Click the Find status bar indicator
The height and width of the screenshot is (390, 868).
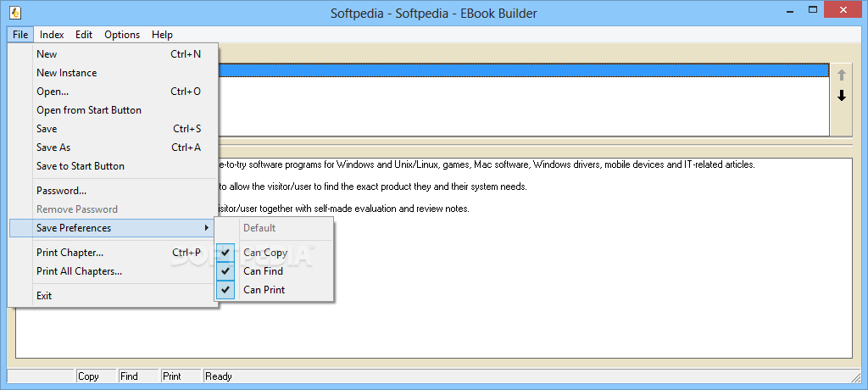(138, 376)
